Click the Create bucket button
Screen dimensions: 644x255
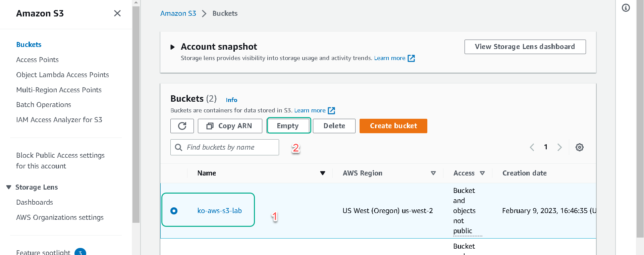(x=393, y=126)
